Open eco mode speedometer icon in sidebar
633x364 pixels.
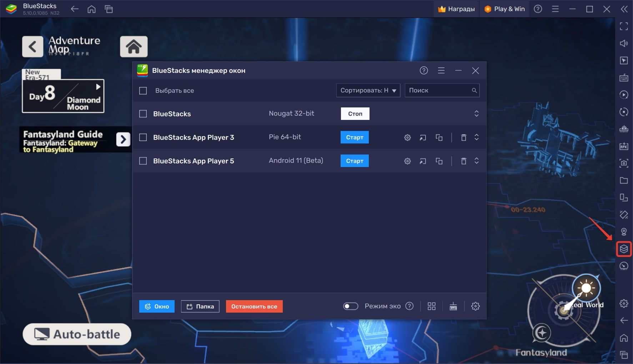tap(624, 266)
